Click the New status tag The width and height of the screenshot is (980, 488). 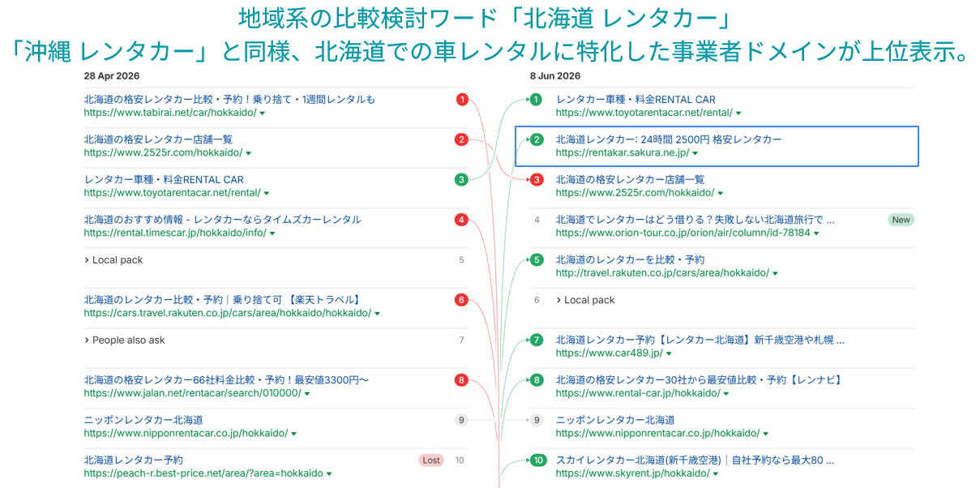901,220
